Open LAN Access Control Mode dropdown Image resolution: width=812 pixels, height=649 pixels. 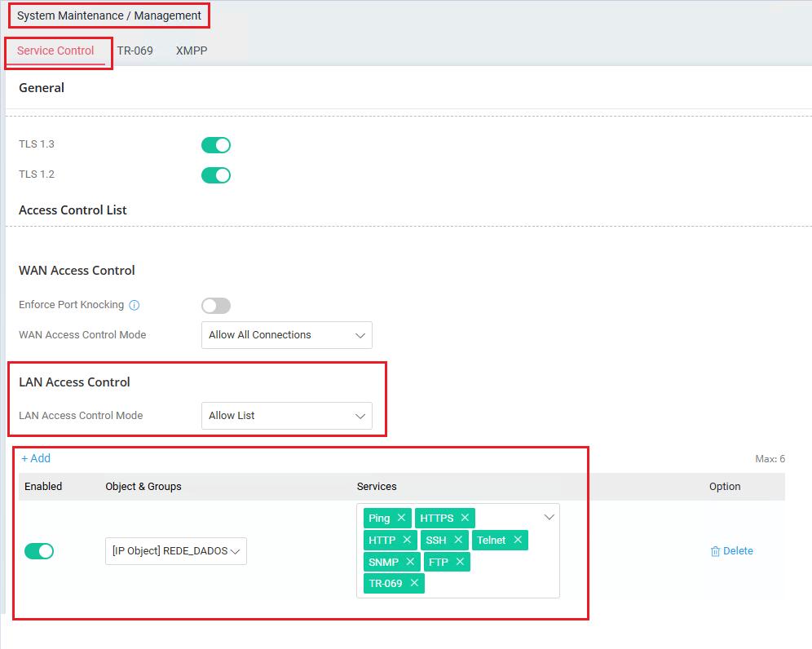tap(286, 416)
